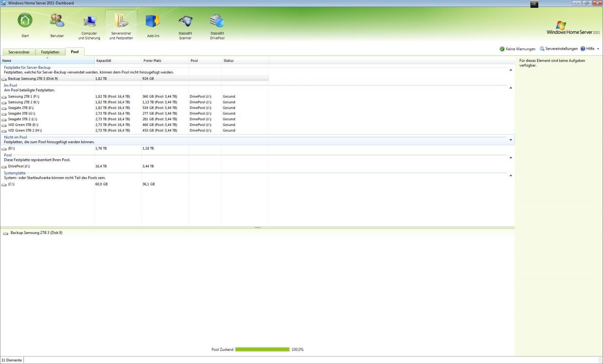Click the Backup Samsung 2TB 3 row icon
Screen dimensions: 603x364
click(x=4, y=79)
